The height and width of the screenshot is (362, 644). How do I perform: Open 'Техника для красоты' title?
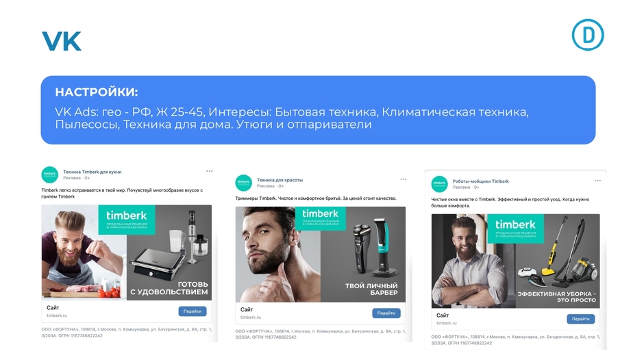click(280, 180)
